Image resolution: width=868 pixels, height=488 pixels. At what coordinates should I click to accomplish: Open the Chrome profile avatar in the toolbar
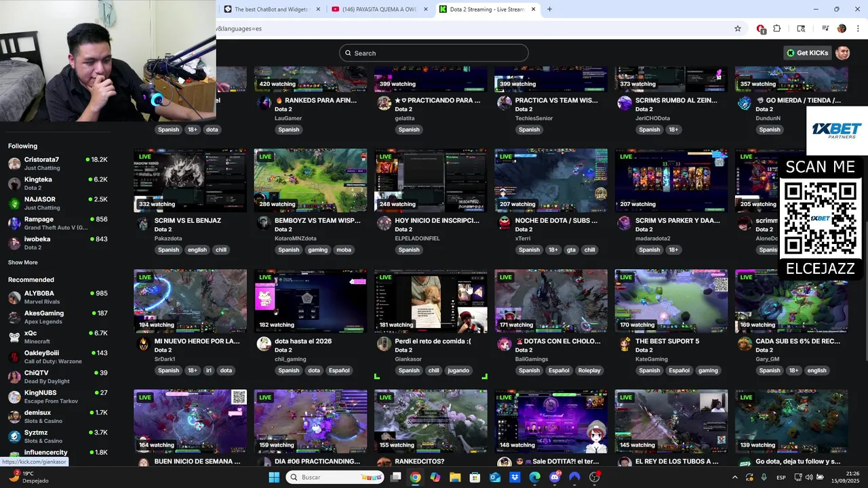pos(842,28)
